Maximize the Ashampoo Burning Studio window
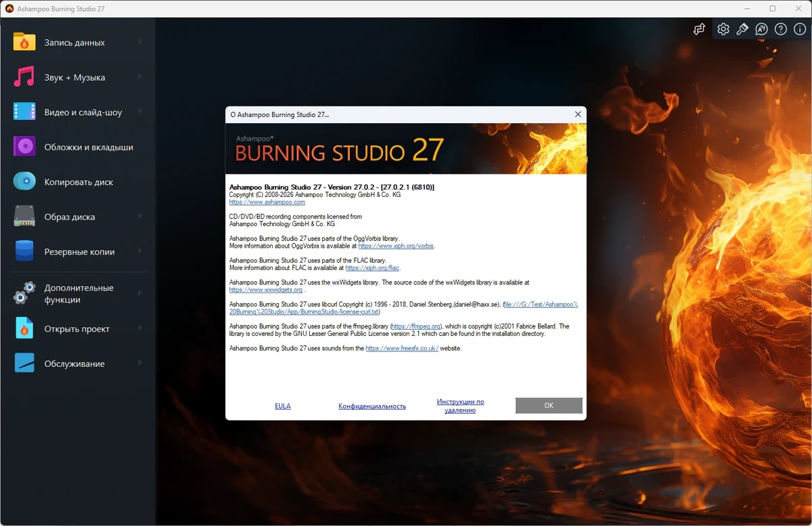 773,9
